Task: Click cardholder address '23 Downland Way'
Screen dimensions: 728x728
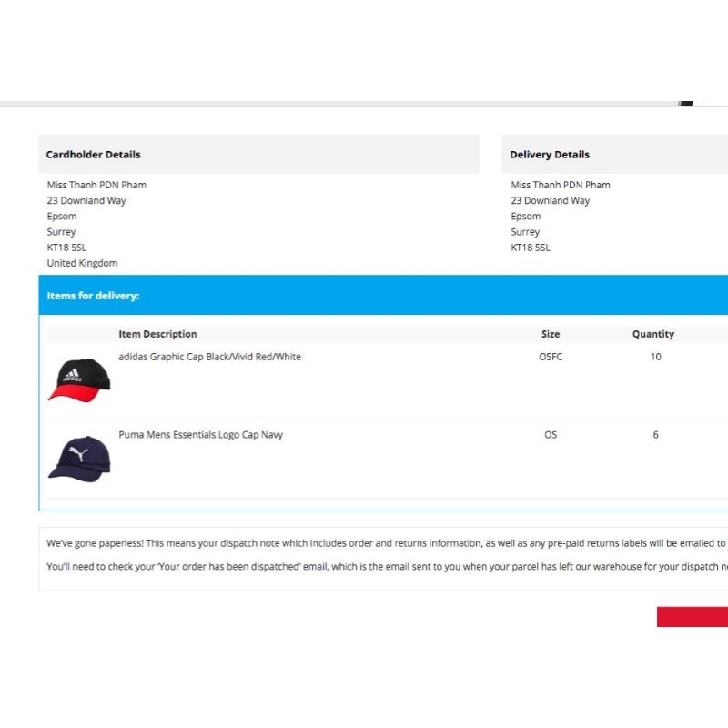Action: pos(86,200)
